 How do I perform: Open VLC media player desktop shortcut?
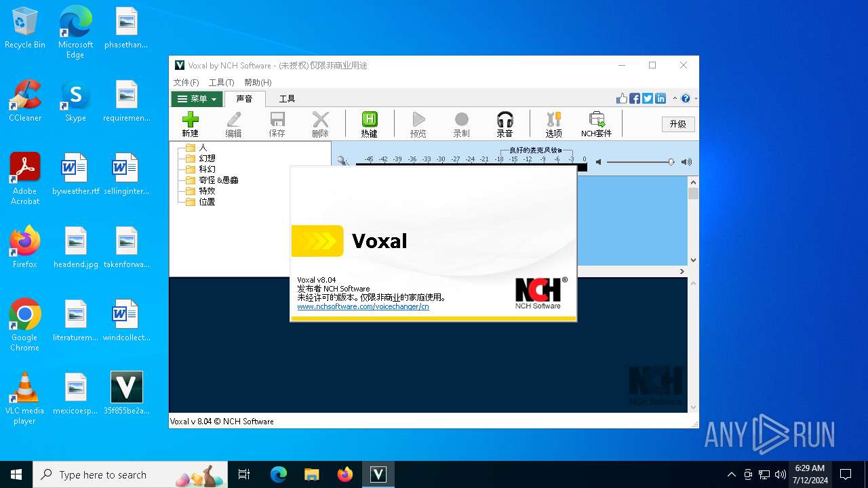[x=25, y=399]
